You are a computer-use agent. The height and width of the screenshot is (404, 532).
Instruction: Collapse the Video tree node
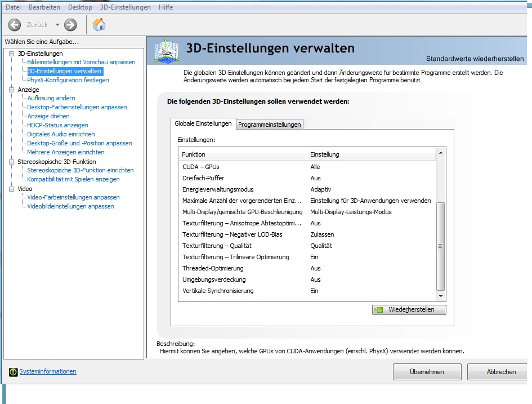pos(12,189)
